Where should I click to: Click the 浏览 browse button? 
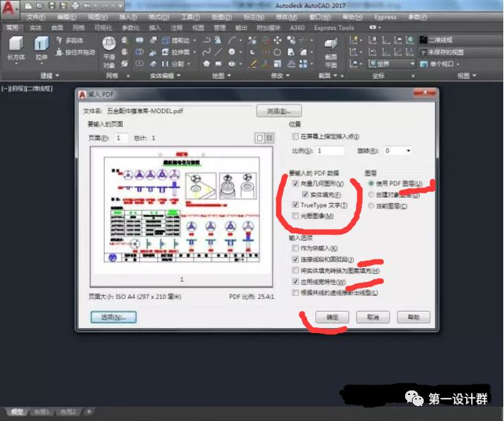pos(274,110)
